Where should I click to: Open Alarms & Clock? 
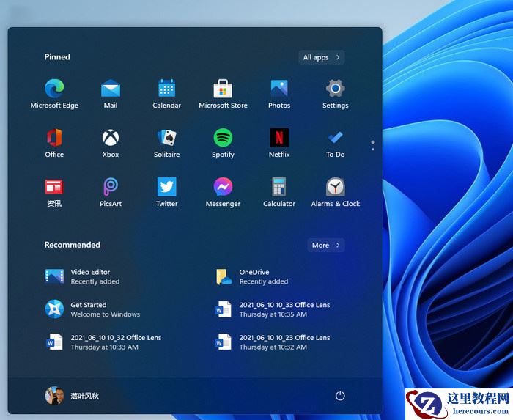(336, 192)
